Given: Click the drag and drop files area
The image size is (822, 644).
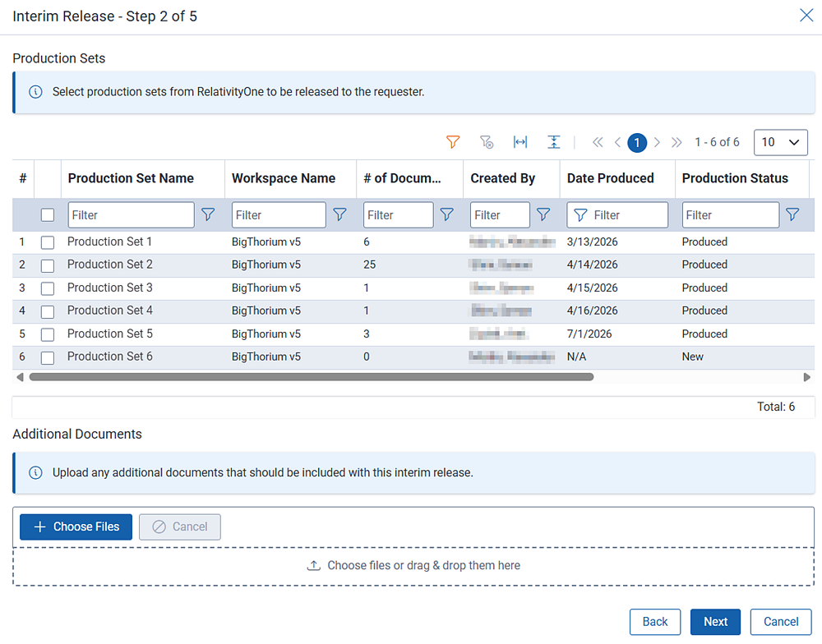Looking at the screenshot, I should (413, 566).
